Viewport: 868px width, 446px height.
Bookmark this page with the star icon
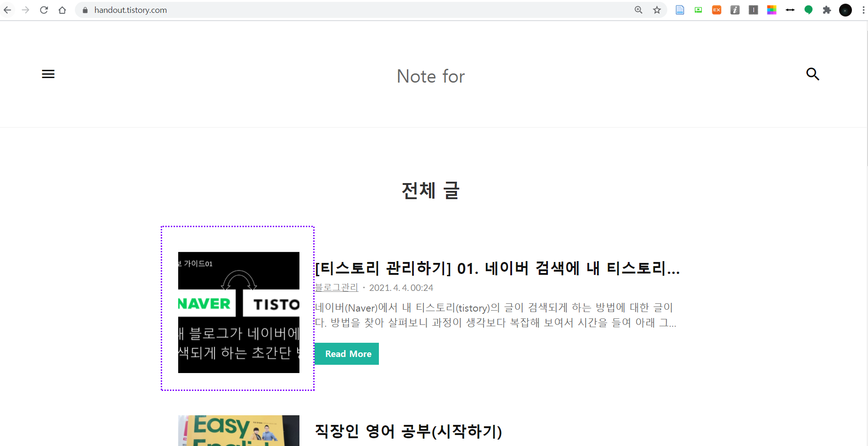click(x=657, y=10)
